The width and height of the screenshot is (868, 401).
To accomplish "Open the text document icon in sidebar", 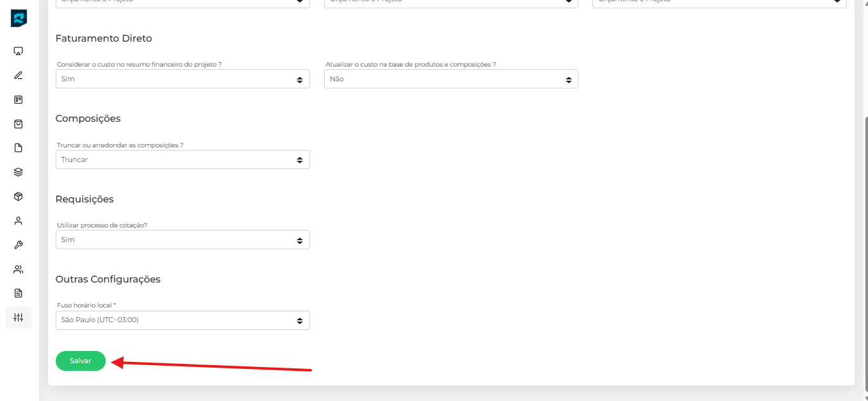I will (x=19, y=293).
